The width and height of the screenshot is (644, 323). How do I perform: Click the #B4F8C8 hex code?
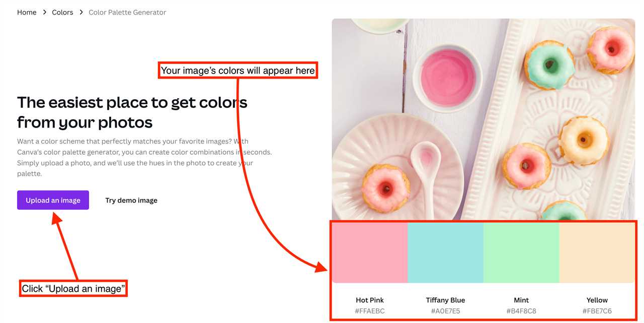click(x=521, y=311)
